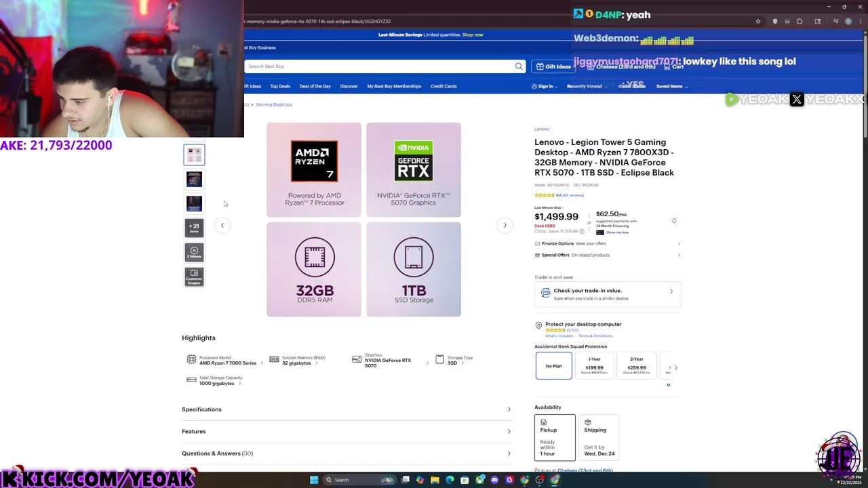Click the price drop alert bell icon
The image size is (868, 488).
pyautogui.click(x=674, y=221)
